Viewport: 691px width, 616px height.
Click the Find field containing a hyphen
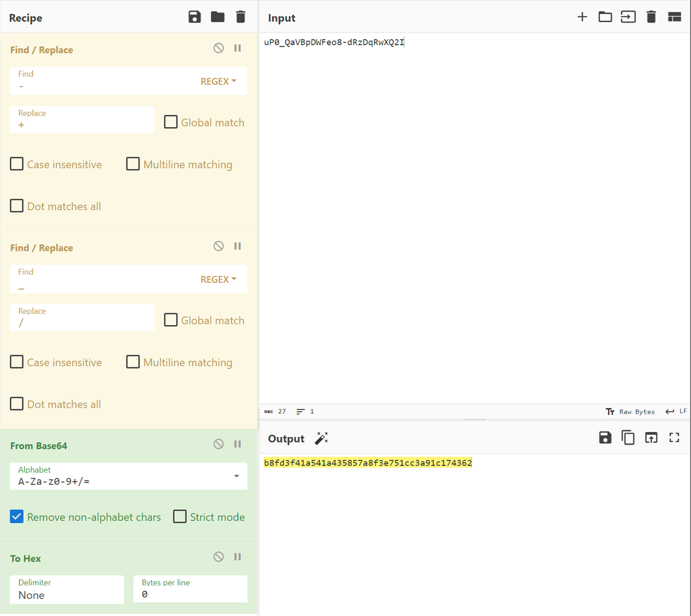tap(104, 81)
